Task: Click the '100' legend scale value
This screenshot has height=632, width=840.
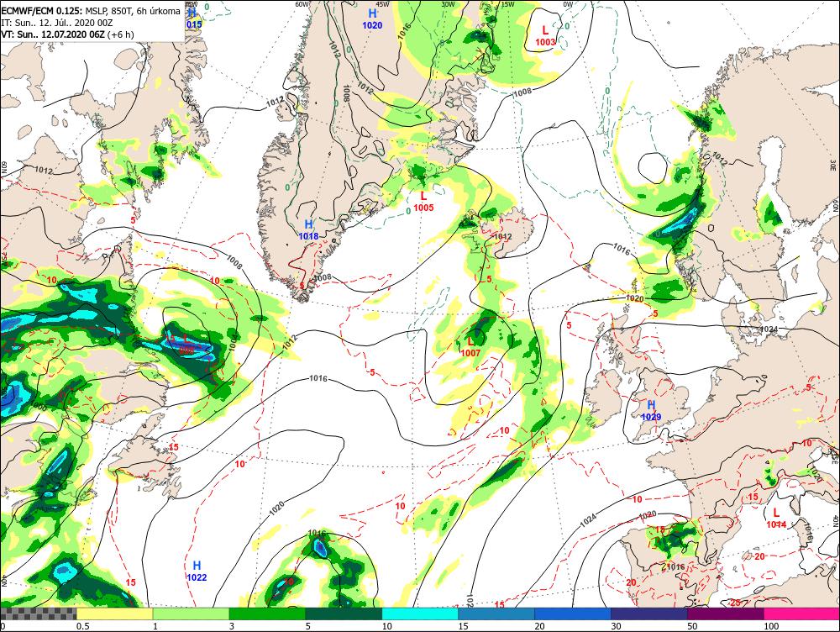Action: tap(771, 626)
